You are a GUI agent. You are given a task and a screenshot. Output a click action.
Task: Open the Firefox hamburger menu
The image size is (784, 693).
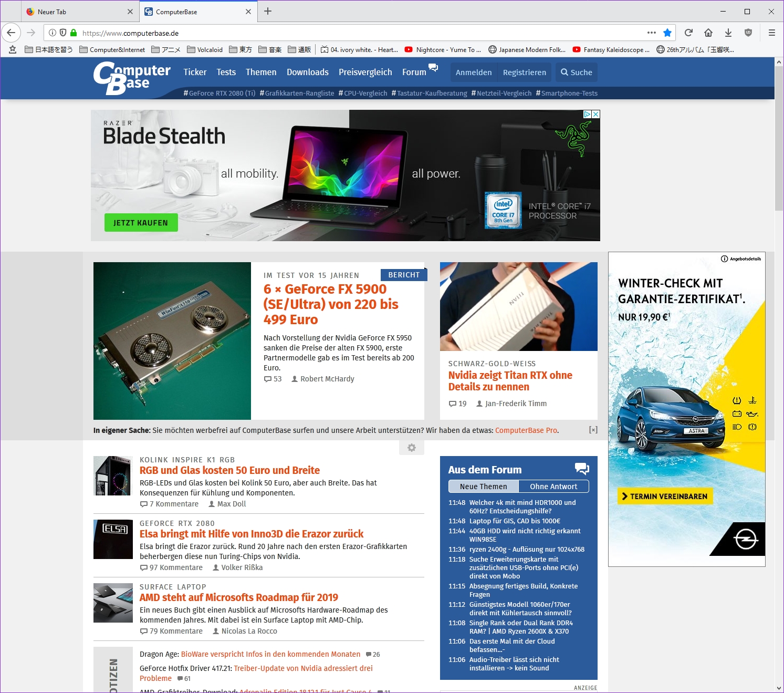click(x=772, y=33)
